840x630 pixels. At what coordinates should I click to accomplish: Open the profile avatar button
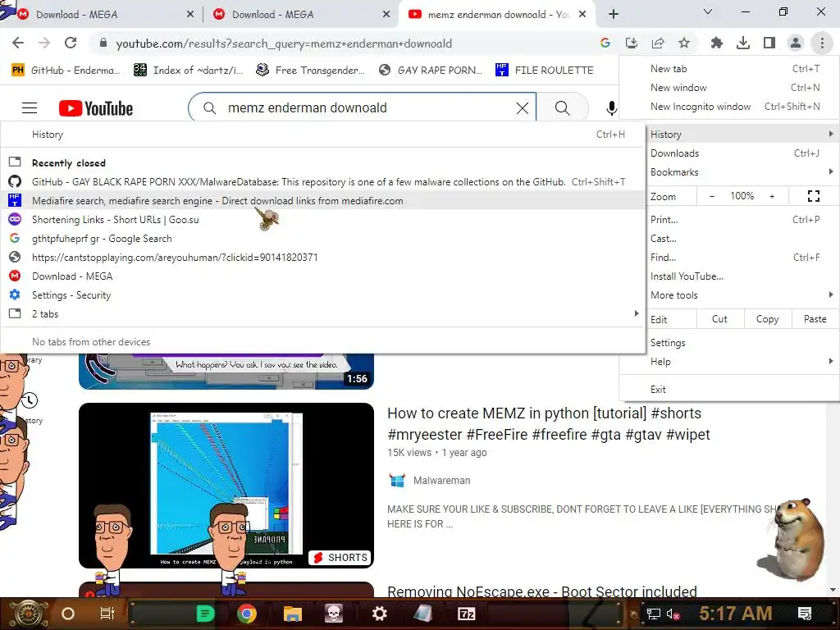point(796,43)
